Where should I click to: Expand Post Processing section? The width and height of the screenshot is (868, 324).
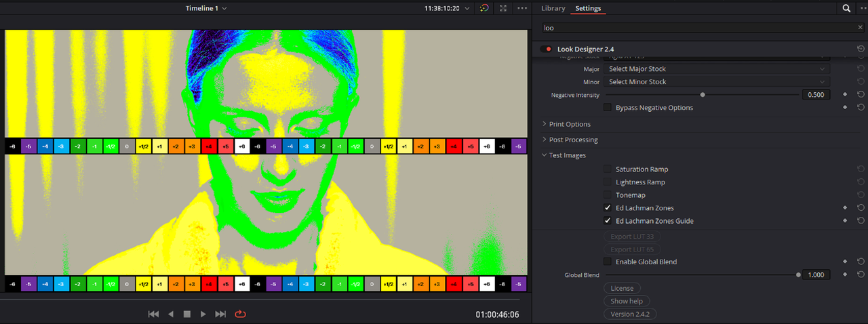(x=570, y=140)
